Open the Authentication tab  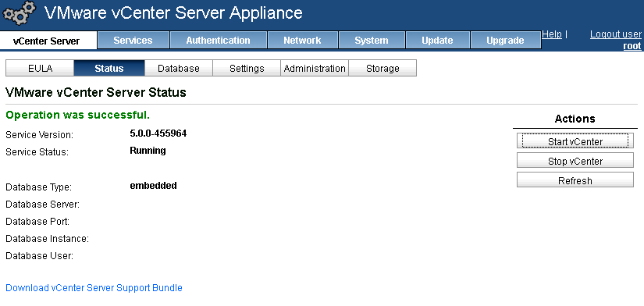218,41
